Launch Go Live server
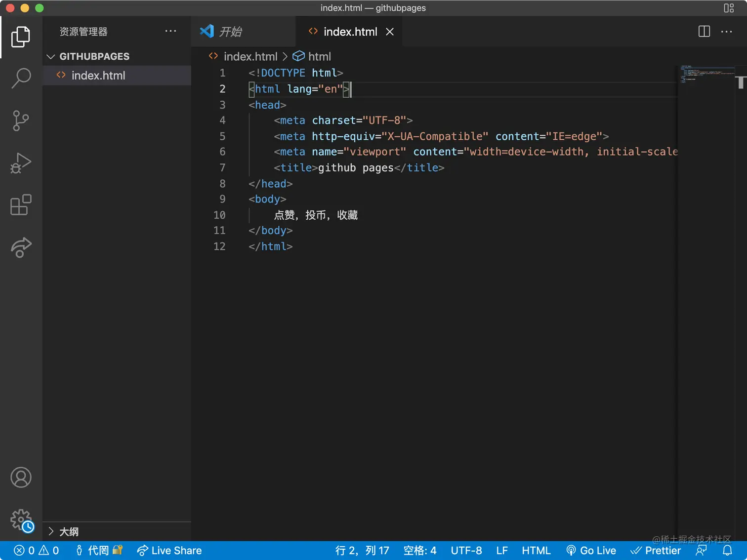This screenshot has height=560, width=747. pos(591,551)
